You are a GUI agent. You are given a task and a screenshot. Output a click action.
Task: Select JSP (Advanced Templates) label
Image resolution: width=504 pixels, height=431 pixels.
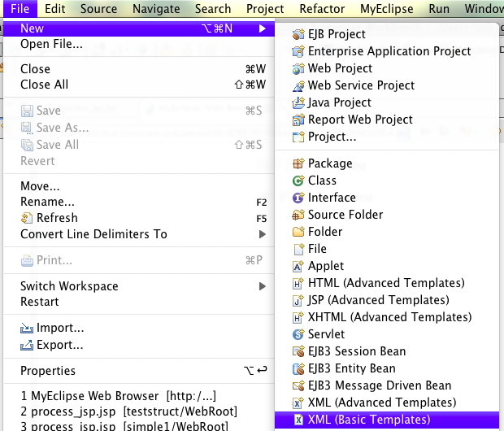(379, 300)
